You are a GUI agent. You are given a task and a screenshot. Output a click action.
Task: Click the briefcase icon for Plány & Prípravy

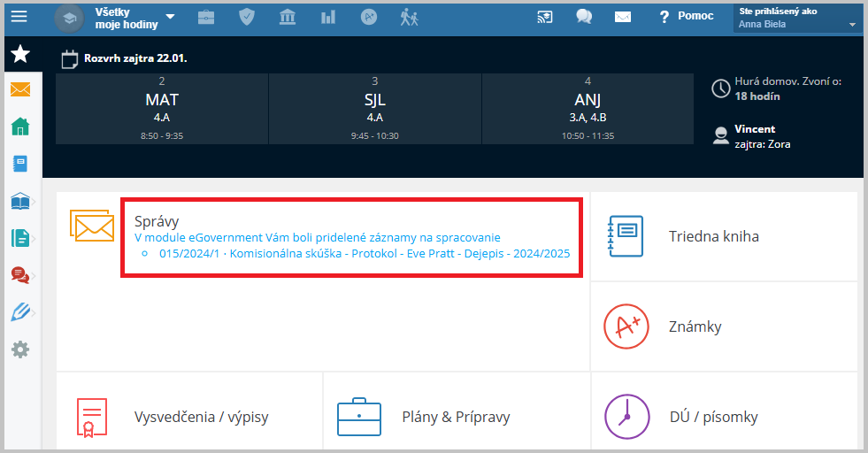click(x=359, y=417)
